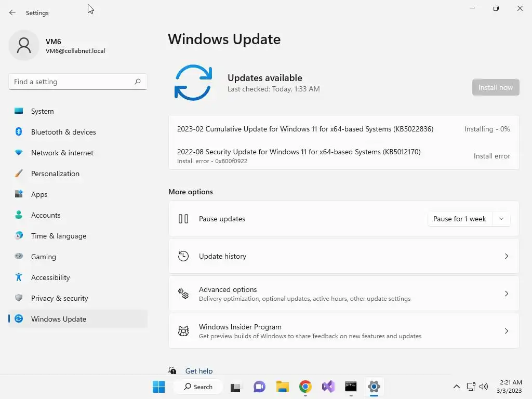Select Time & language category

coord(78,236)
